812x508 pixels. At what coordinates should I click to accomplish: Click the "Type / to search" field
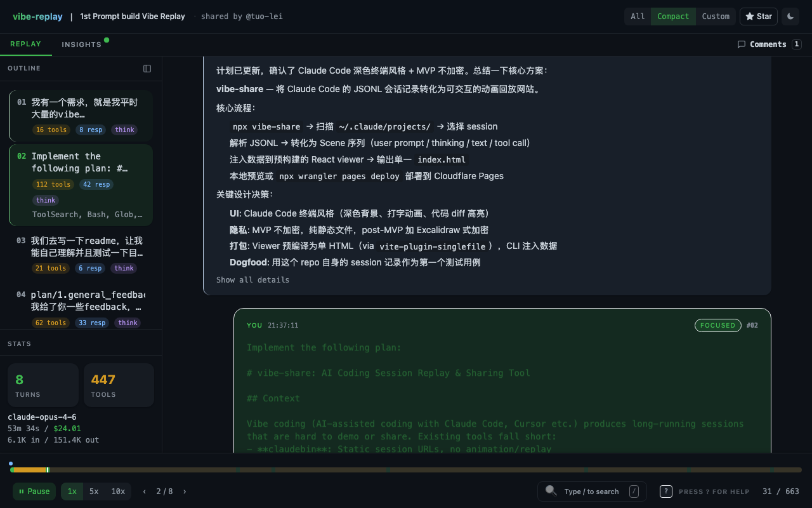[592, 491]
